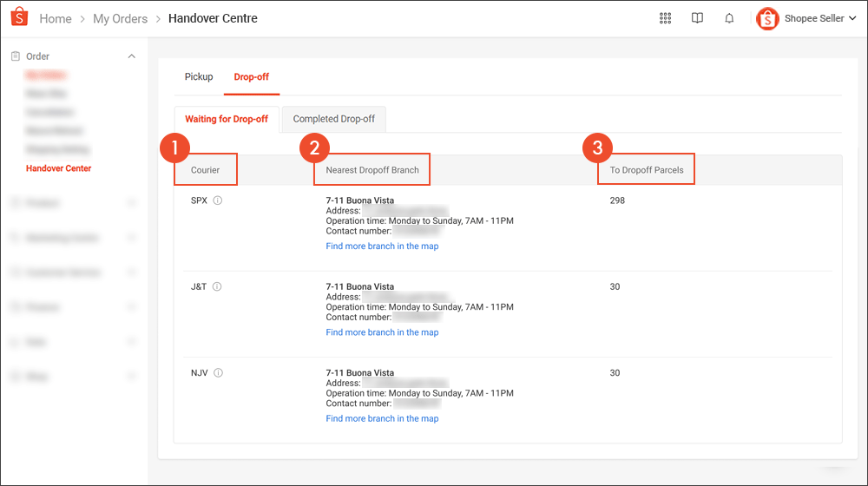Click the Handover Centre breadcrumb title
The image size is (868, 486).
click(213, 18)
